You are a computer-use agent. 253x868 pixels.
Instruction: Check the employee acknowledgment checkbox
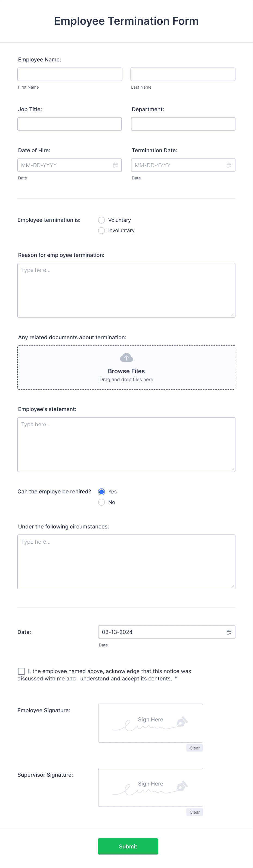[21, 671]
